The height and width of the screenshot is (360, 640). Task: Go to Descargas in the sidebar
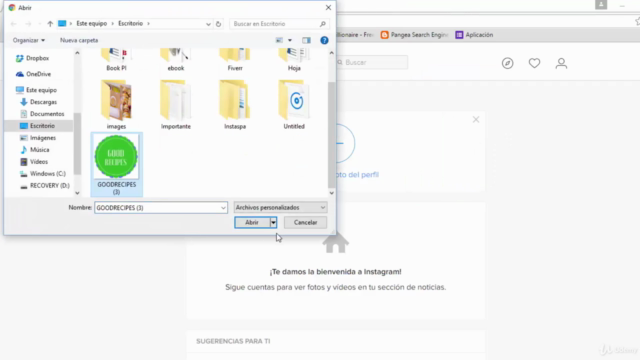(x=38, y=102)
